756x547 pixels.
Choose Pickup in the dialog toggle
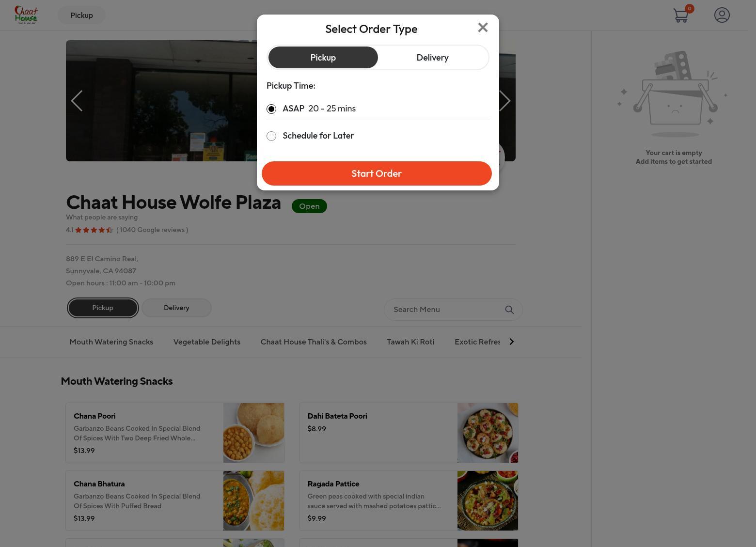(323, 58)
